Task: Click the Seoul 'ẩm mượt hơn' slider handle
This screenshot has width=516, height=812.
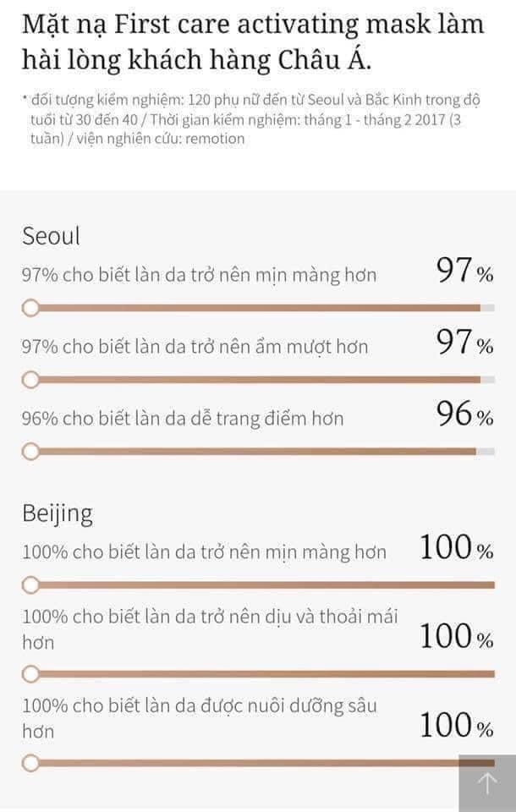Action: tap(30, 380)
